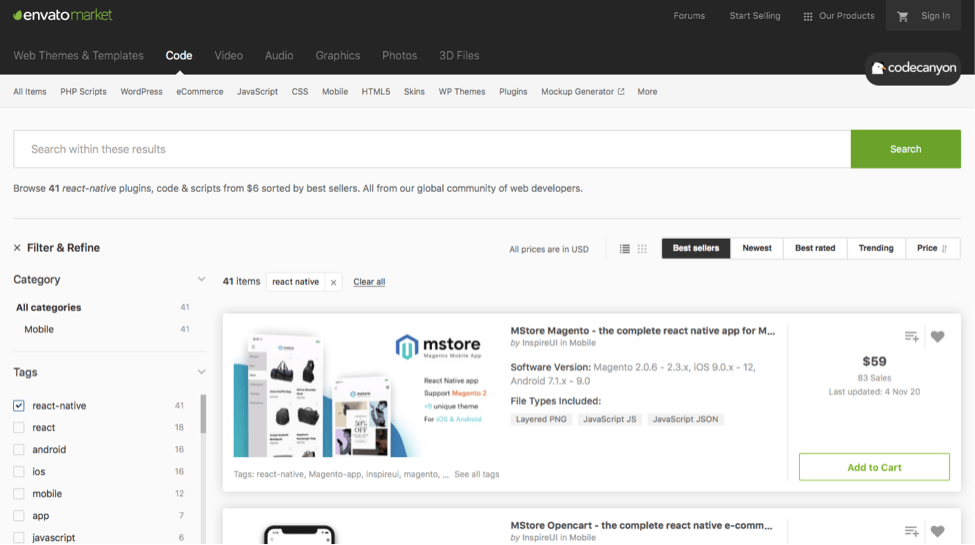The image size is (975, 545).
Task: Open the MStore Magento item title
Action: (x=642, y=331)
